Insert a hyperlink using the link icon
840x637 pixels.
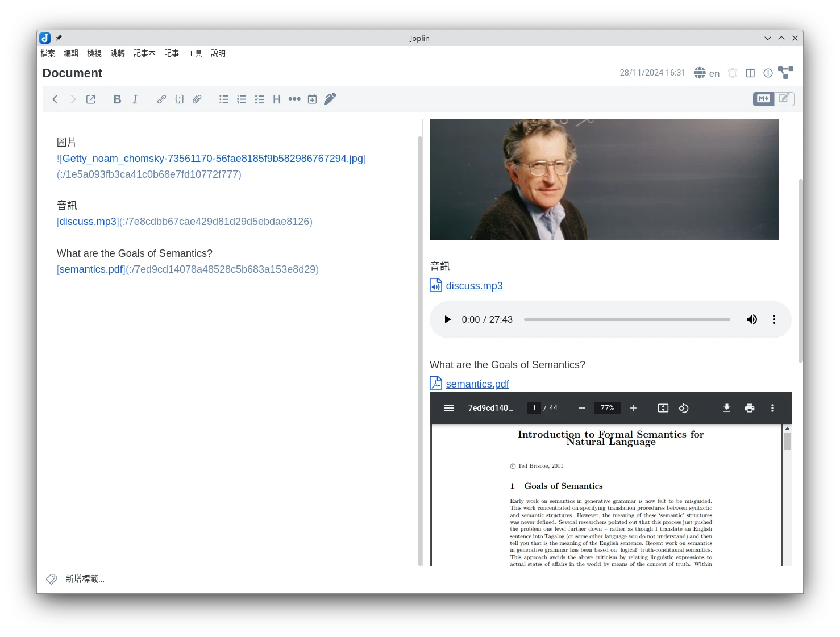pyautogui.click(x=161, y=99)
